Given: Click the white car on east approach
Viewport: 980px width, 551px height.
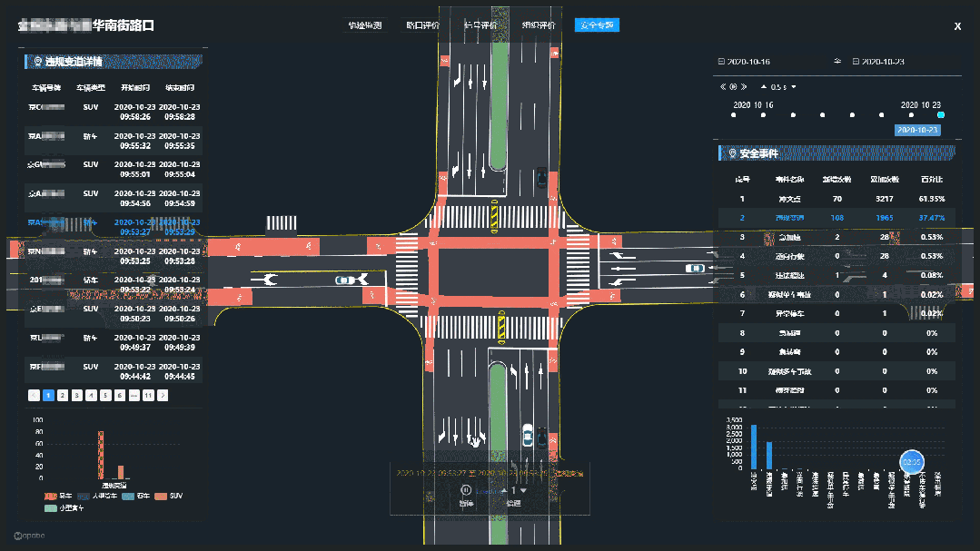Looking at the screenshot, I should 695,268.
